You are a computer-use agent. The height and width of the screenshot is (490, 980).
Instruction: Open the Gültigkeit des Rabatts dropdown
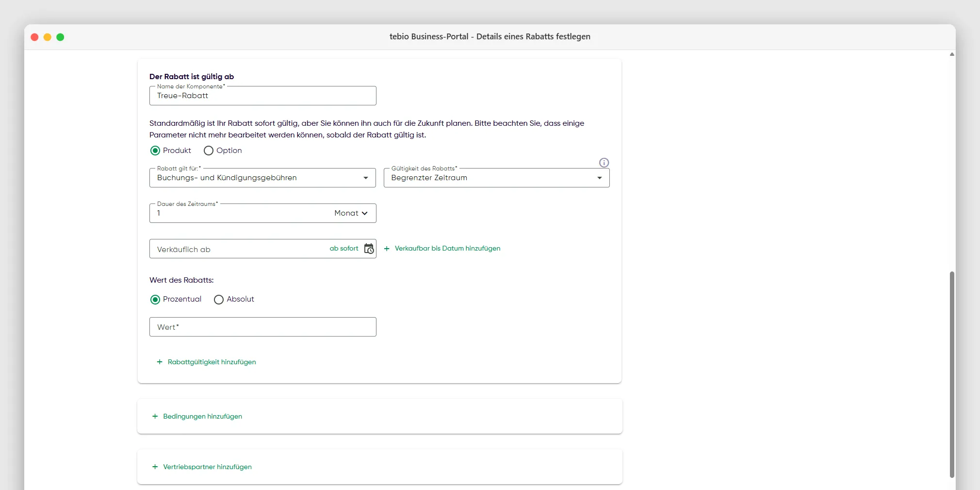pyautogui.click(x=496, y=178)
